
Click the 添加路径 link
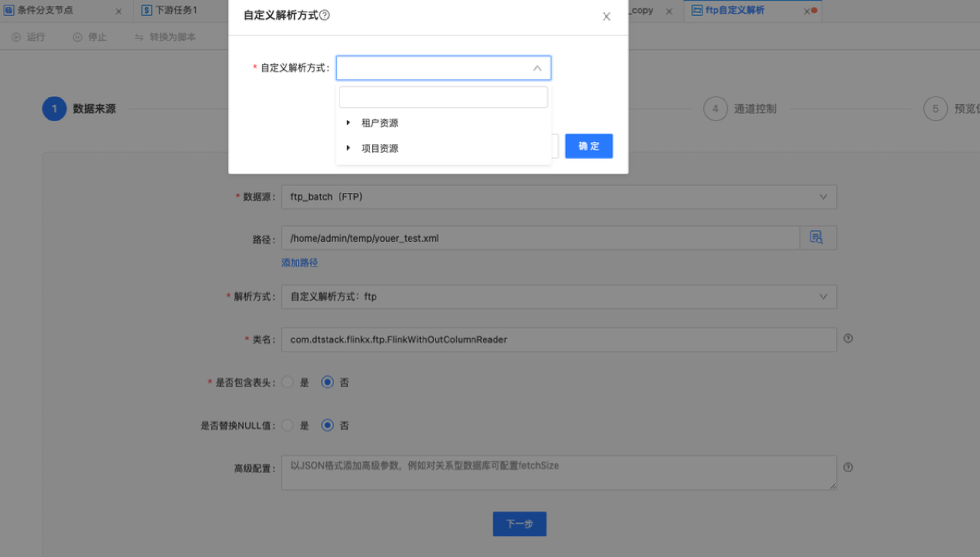pyautogui.click(x=299, y=263)
